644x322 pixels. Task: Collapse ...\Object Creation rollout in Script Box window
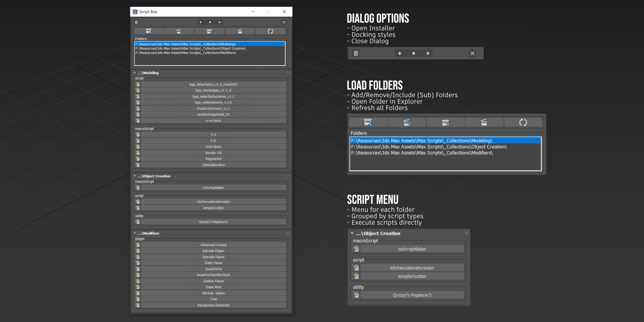pos(135,176)
